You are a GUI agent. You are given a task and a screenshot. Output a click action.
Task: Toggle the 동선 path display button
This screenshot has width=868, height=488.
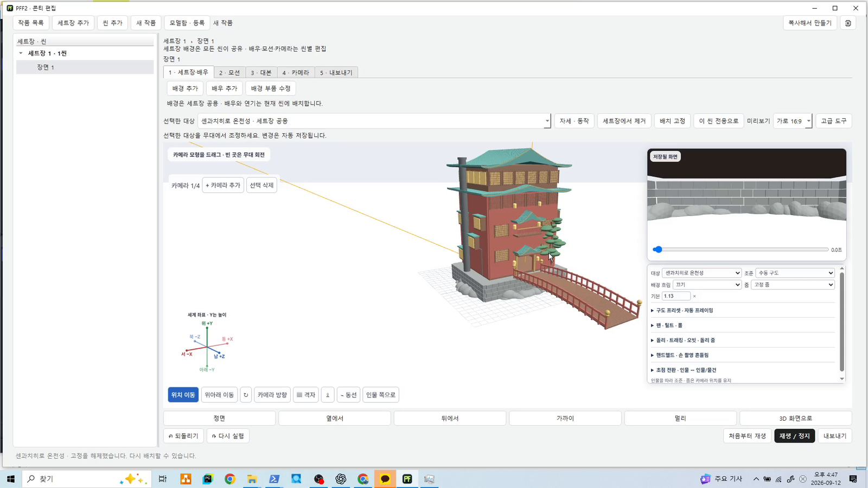[348, 395]
